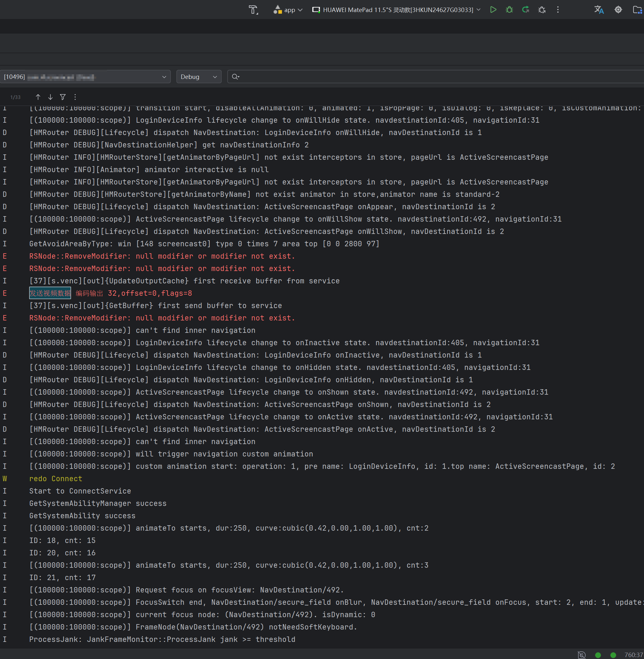Open the translate icon in top toolbar
644x659 pixels.
(599, 10)
